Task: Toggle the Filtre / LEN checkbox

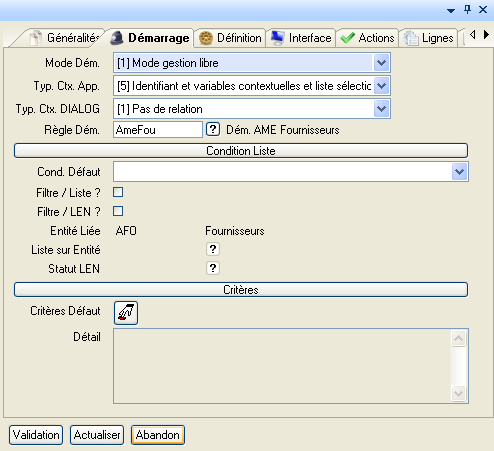Action: click(118, 211)
